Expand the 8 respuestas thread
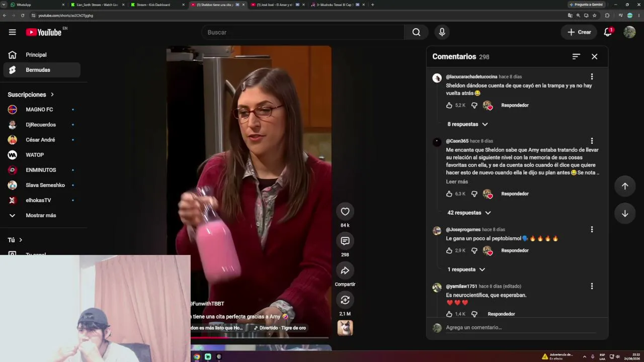 pos(467,124)
